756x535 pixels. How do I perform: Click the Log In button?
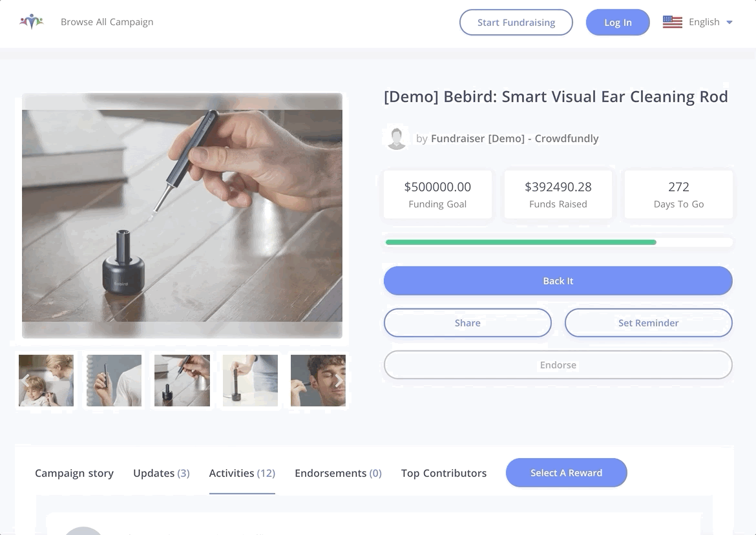coord(618,22)
